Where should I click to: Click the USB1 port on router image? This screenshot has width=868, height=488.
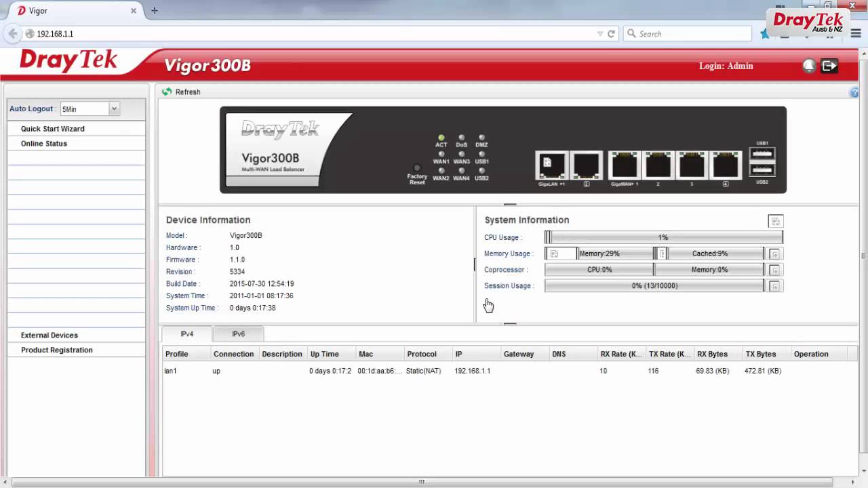click(x=762, y=153)
